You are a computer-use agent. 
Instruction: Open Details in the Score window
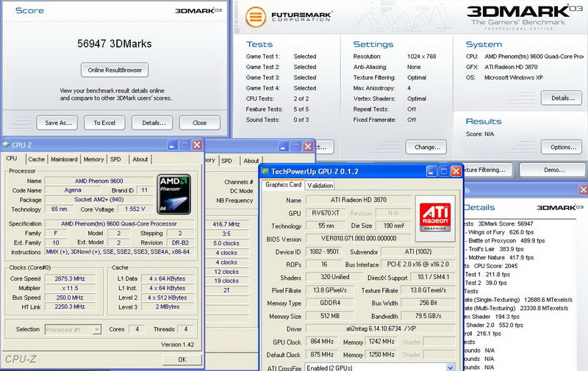click(x=152, y=123)
